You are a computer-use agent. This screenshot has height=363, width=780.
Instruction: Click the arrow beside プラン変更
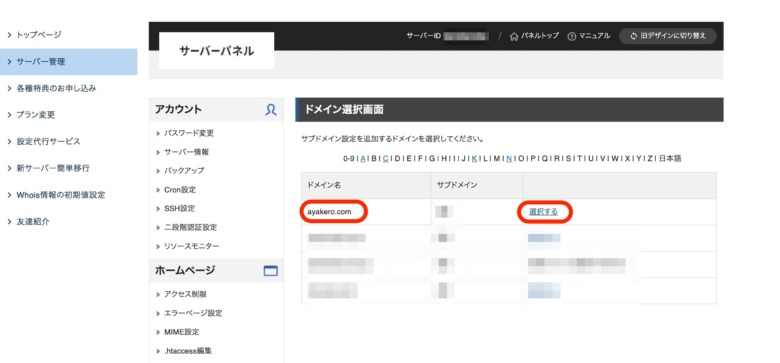[9, 115]
